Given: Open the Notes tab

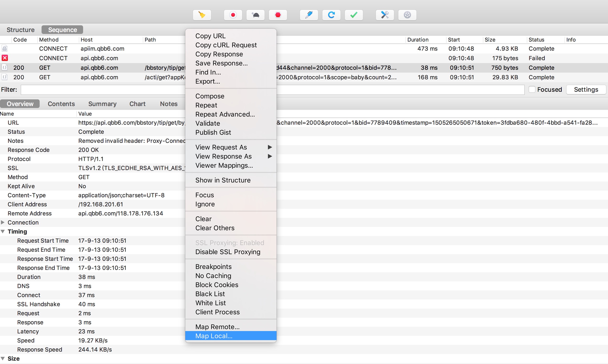Looking at the screenshot, I should [169, 104].
